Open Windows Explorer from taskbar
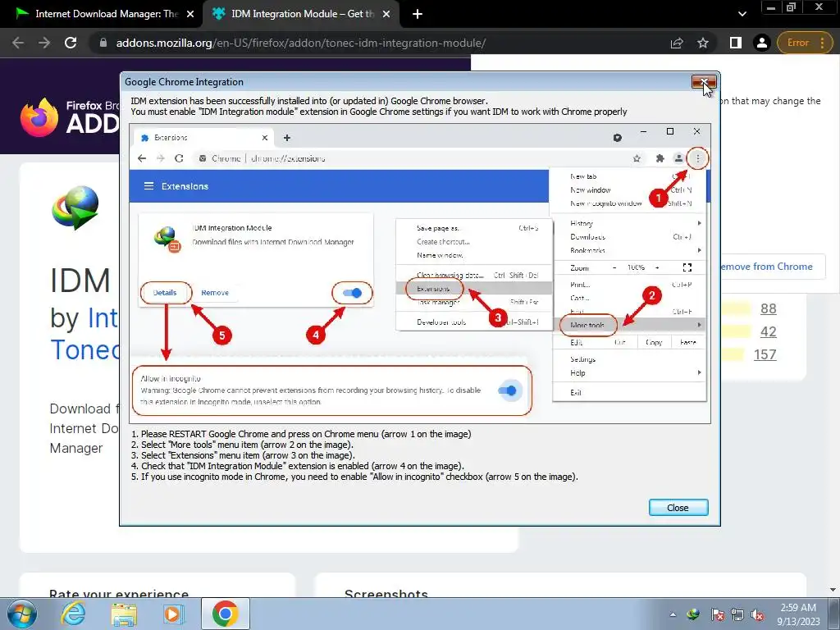Screen dimensions: 840x630 coord(124,614)
